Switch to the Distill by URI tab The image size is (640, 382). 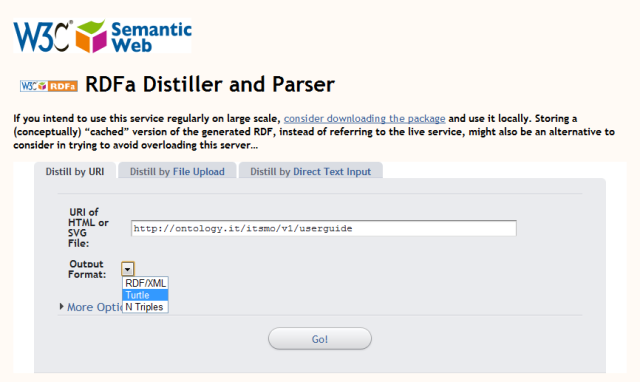75,171
